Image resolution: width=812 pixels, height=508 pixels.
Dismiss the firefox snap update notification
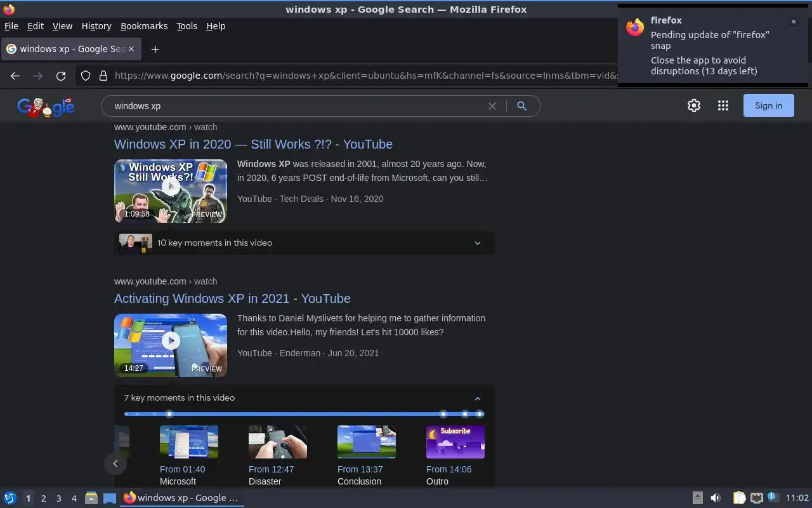tap(793, 22)
